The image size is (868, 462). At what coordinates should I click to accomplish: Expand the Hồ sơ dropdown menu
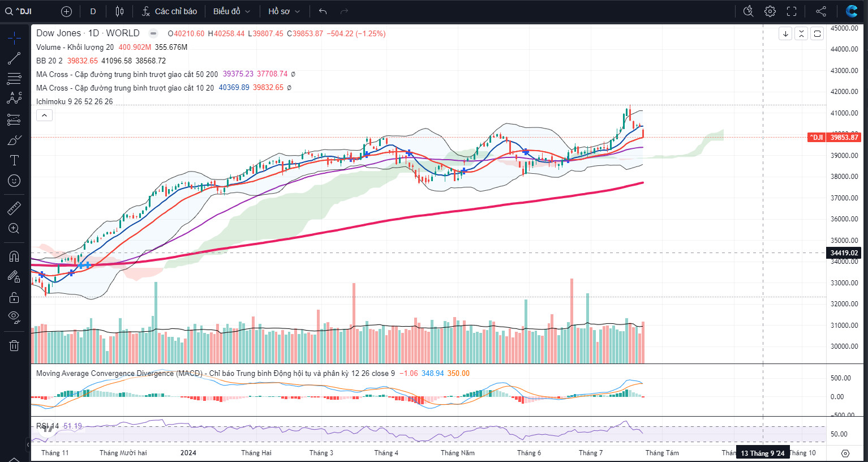tap(284, 11)
